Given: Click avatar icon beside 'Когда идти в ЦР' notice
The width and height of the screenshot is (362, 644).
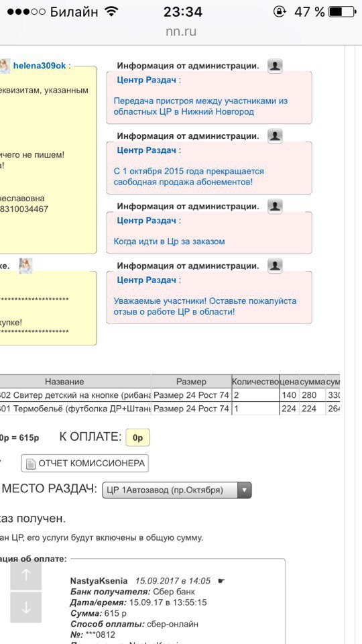Looking at the screenshot, I should point(275,206).
